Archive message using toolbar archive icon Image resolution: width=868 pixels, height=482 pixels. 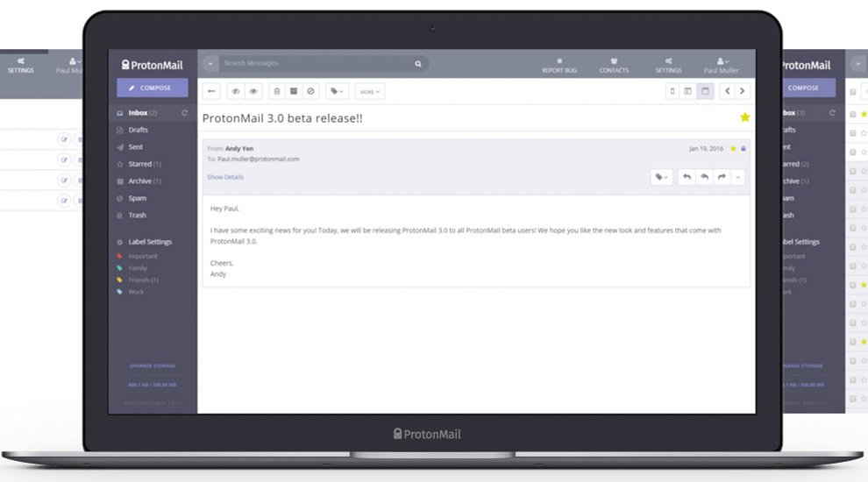(x=294, y=91)
